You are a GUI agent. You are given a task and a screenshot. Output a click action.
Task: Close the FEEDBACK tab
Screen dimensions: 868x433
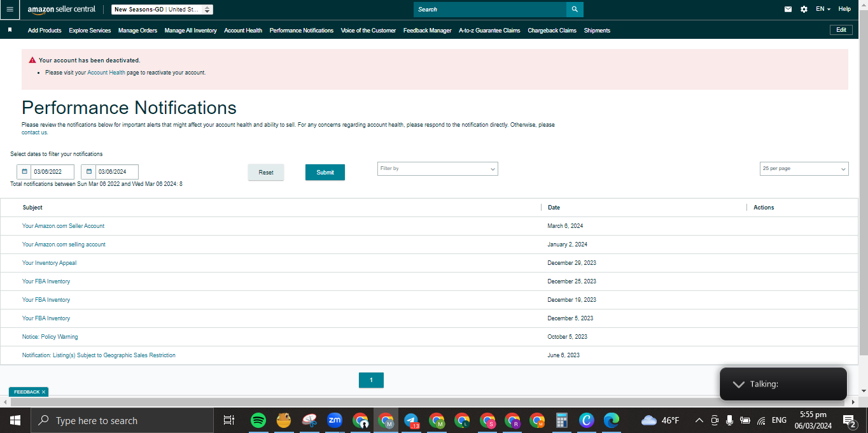pos(43,392)
